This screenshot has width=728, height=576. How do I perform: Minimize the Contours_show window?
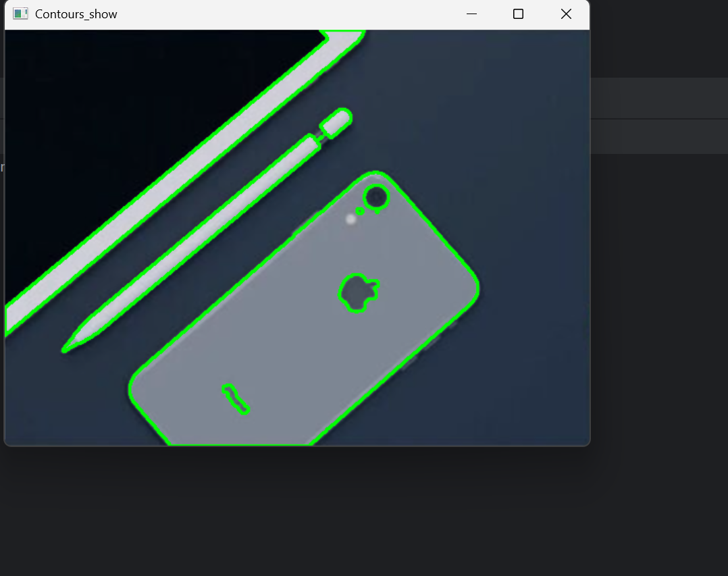471,14
